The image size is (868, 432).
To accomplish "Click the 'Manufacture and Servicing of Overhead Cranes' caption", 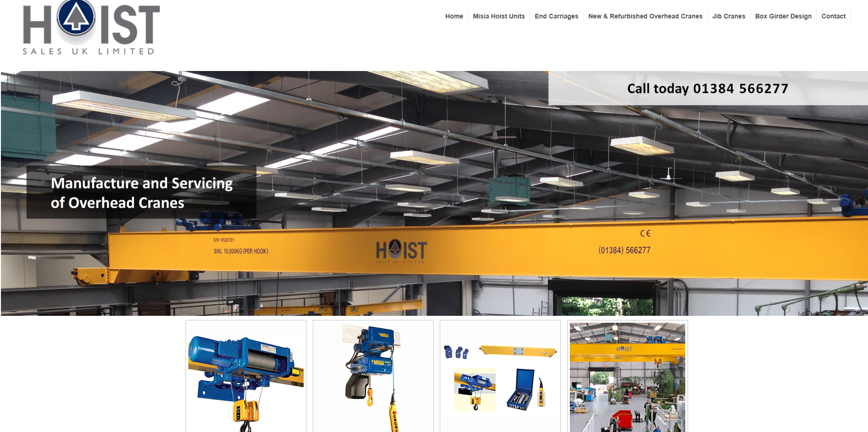I will [x=141, y=193].
